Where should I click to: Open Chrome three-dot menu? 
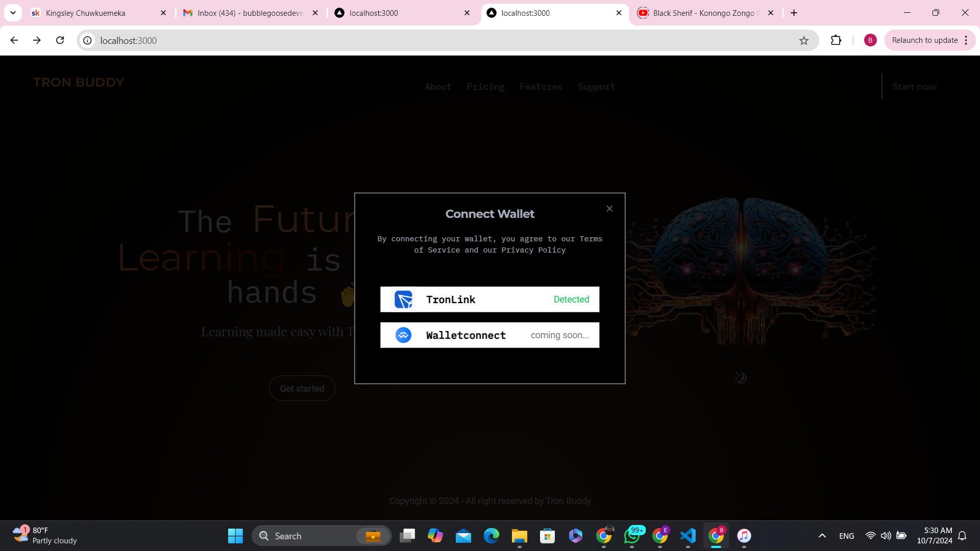(966, 40)
